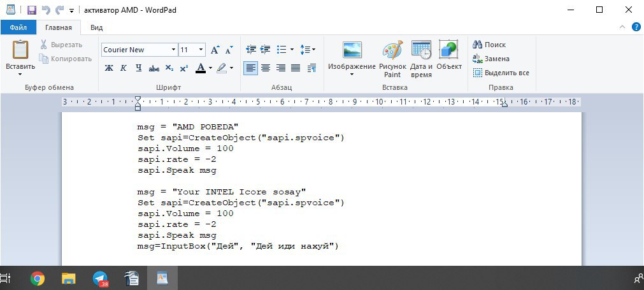Viewport: 644px width, 290px height.
Task: Toggle bold Ж formatting
Action: click(109, 68)
